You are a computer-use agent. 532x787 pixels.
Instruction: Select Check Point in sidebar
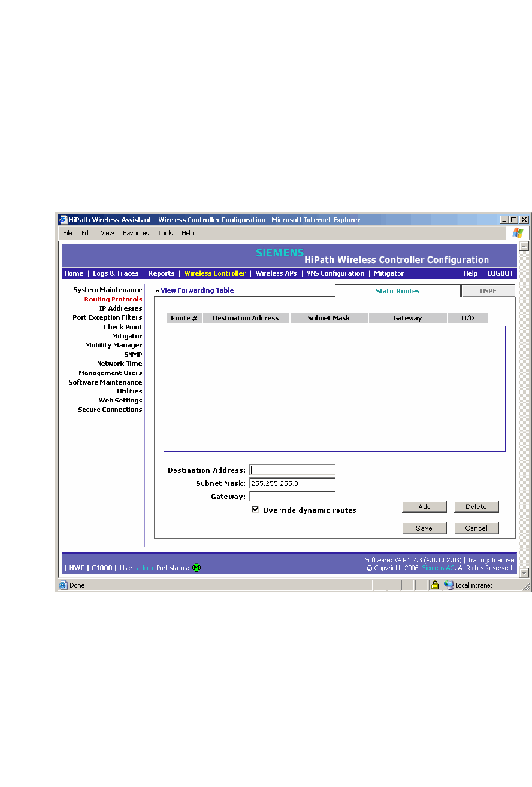(123, 327)
